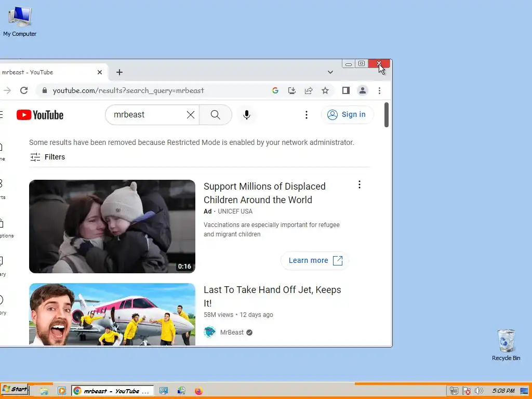Screen dimensions: 532x399
Task: Open the jet video thumbnail
Action: click(x=112, y=314)
